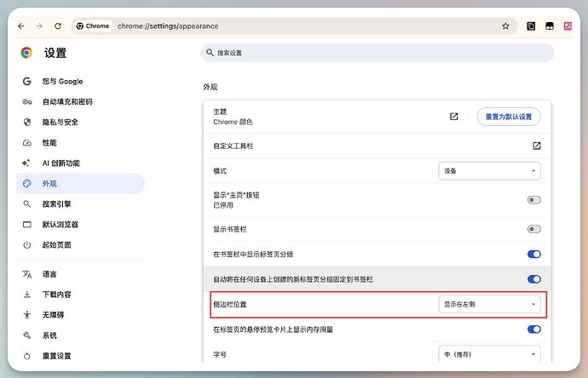The width and height of the screenshot is (588, 378).
Task: Go back using the back arrow
Action: click(x=21, y=26)
